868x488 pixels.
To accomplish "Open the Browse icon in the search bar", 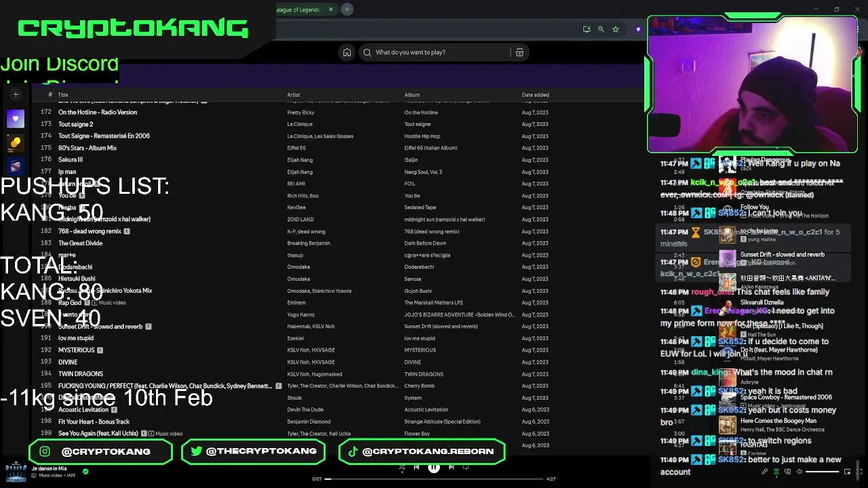I will 519,52.
